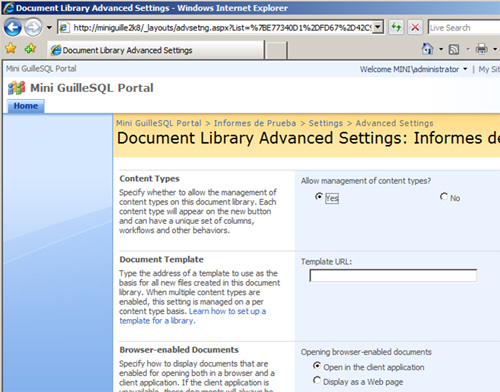Open the Welcome MINI\administrator menu
Screen dimensions: 500x392
[413, 69]
